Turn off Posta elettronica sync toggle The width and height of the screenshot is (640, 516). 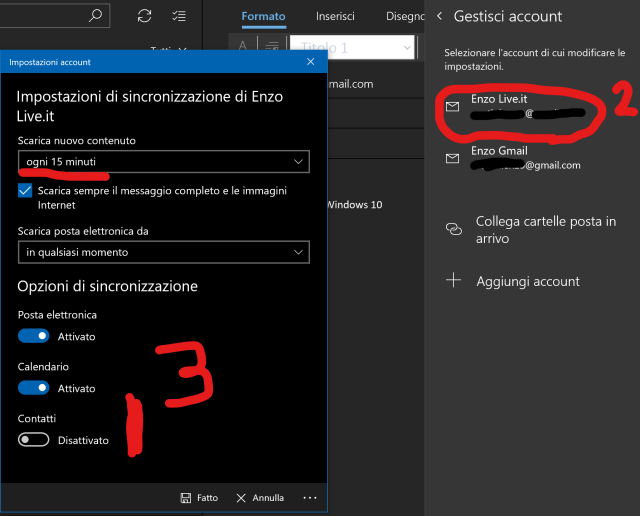34,337
